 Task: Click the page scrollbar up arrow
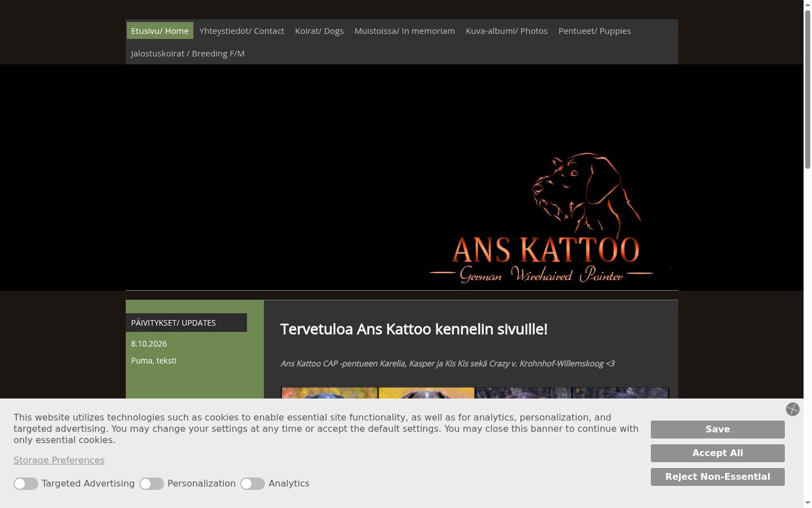tap(807, 5)
